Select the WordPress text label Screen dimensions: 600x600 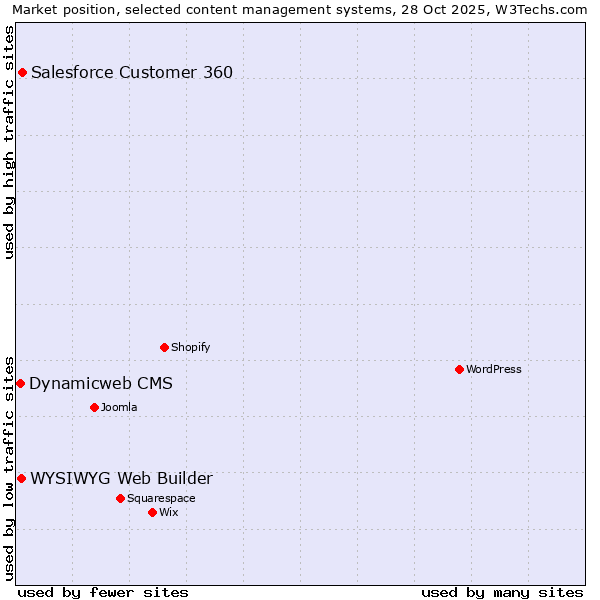tap(493, 369)
